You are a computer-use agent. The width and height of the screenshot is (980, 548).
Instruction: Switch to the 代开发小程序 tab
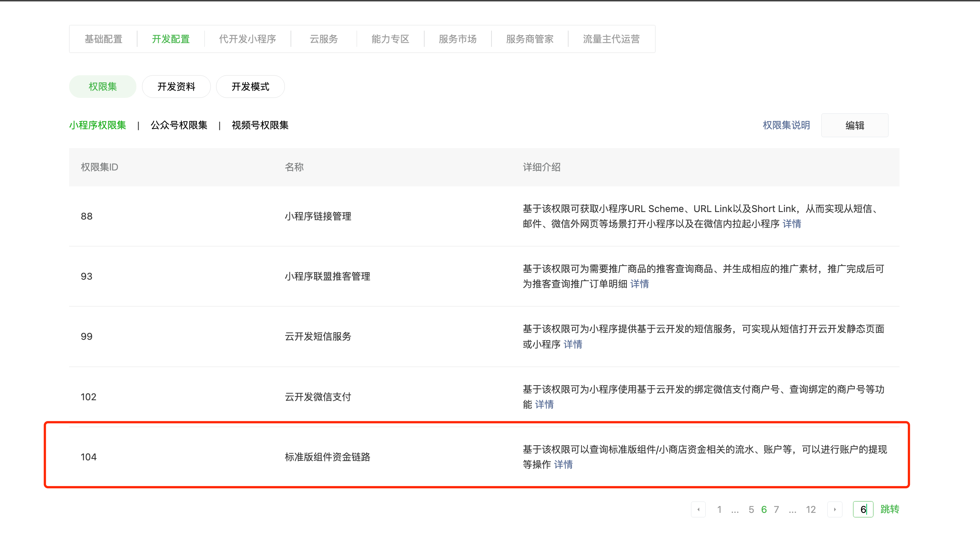tap(247, 39)
